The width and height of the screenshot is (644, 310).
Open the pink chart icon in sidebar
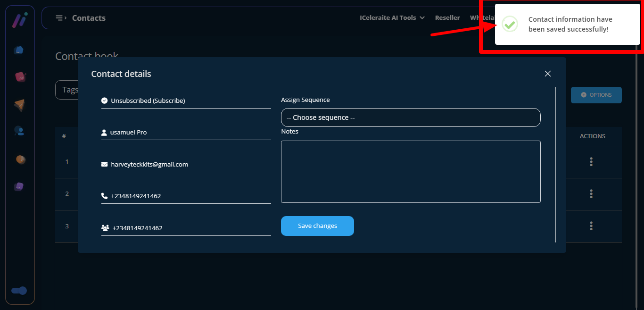click(x=20, y=76)
